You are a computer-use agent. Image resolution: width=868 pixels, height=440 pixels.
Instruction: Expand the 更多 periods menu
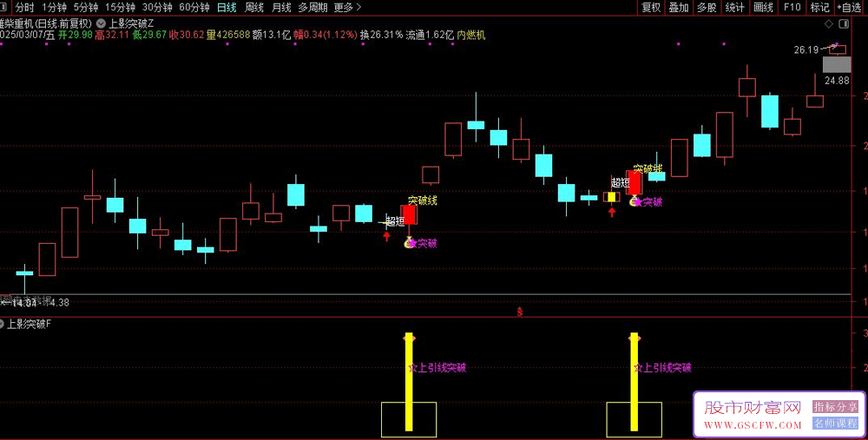point(347,7)
